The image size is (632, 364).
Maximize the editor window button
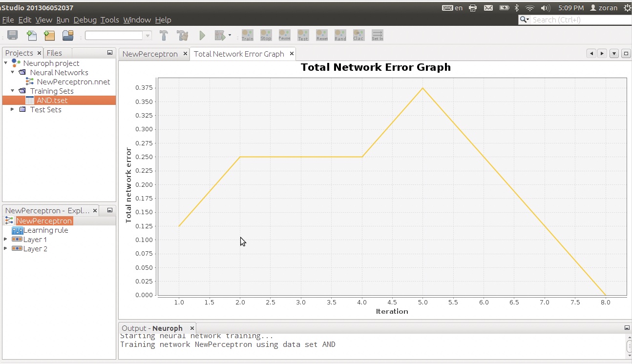tap(626, 54)
